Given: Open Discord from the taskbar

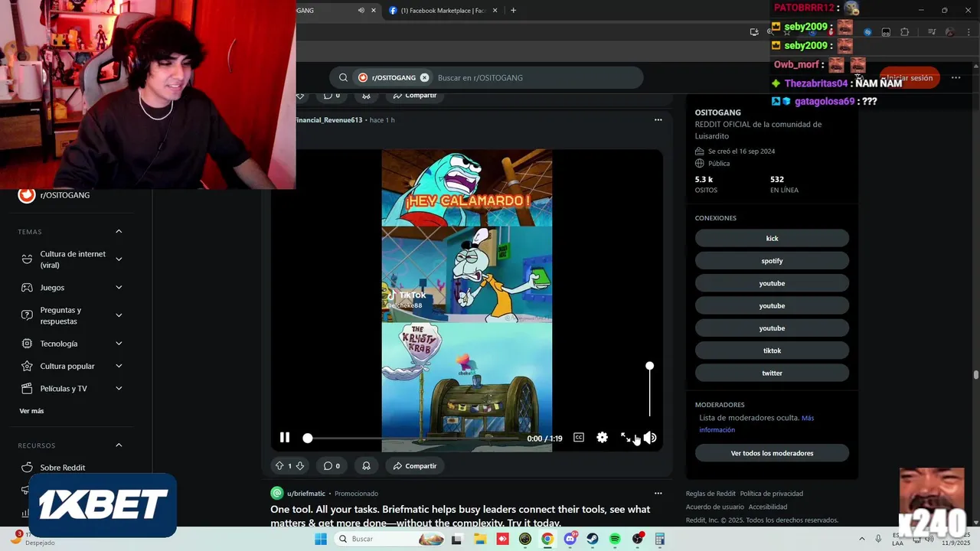Looking at the screenshot, I should pyautogui.click(x=570, y=539).
